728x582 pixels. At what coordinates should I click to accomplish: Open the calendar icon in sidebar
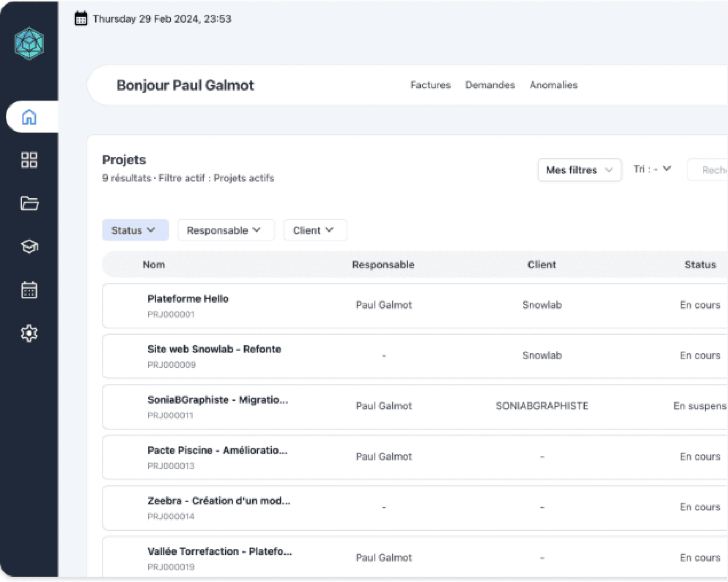[x=29, y=290]
